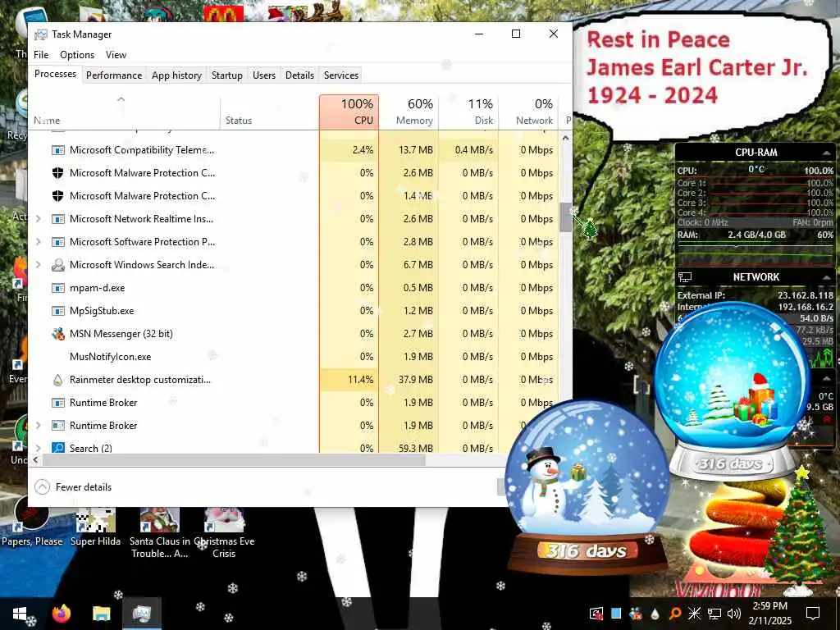Image resolution: width=840 pixels, height=630 pixels.
Task: Switch to the Details tab
Action: pos(299,75)
